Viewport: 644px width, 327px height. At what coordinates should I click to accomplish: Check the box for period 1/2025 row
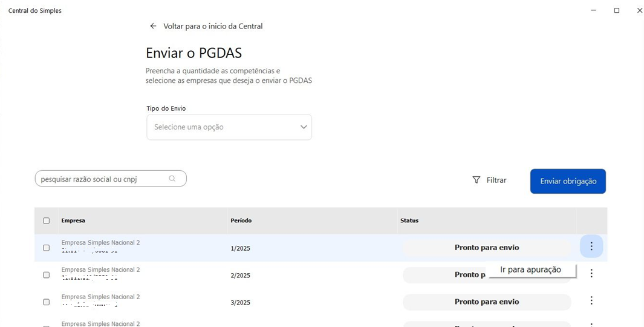pyautogui.click(x=47, y=248)
